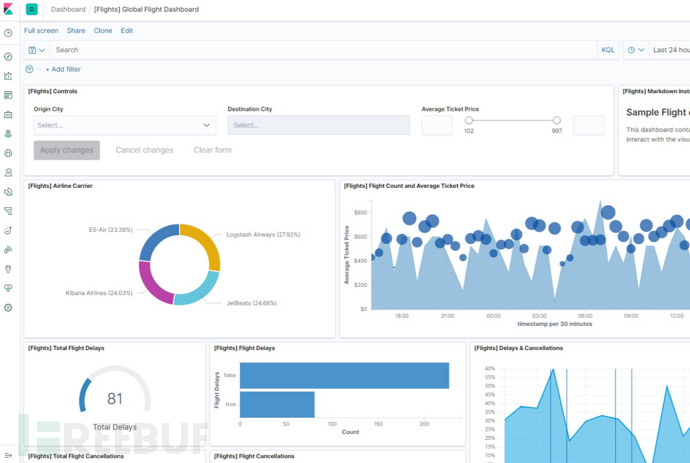Open APM icon in sidebar
The width and height of the screenshot is (690, 463).
(x=8, y=211)
